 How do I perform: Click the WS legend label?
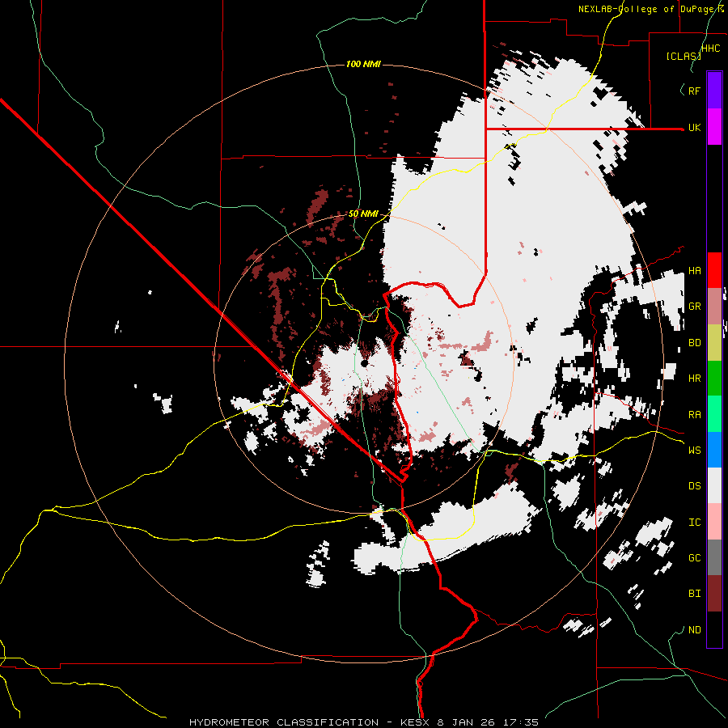pyautogui.click(x=694, y=451)
